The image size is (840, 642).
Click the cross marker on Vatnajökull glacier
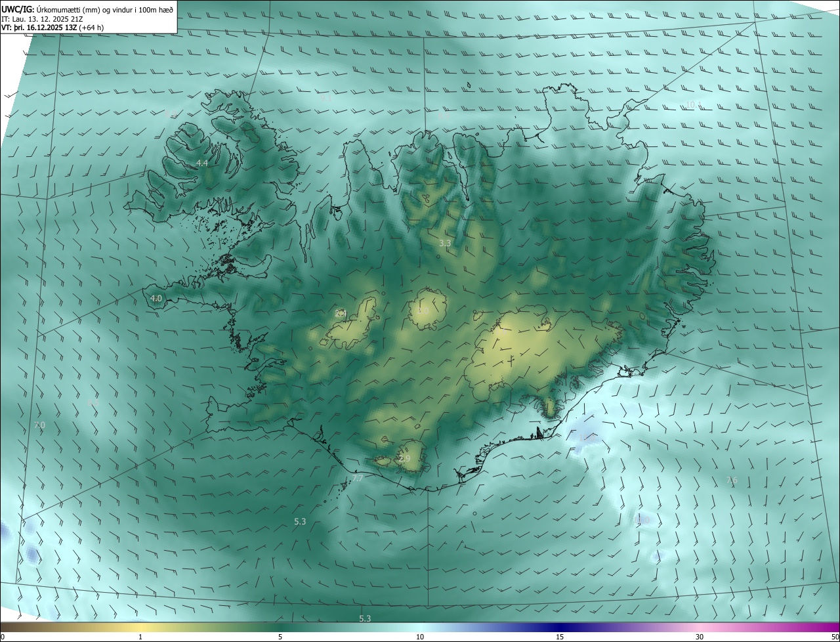coord(511,360)
